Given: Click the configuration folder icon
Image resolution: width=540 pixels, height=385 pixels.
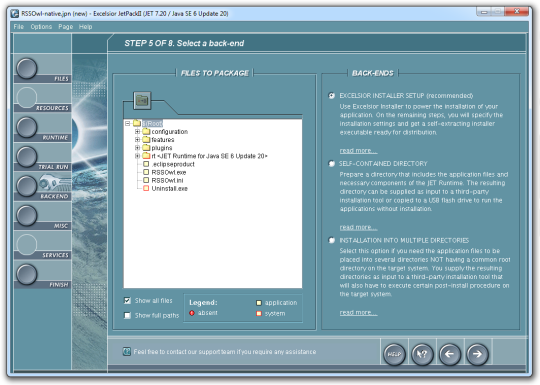Looking at the screenshot, I should [146, 132].
